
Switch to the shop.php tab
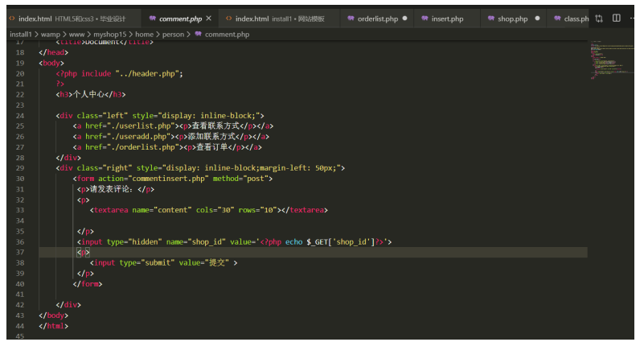[513, 19]
